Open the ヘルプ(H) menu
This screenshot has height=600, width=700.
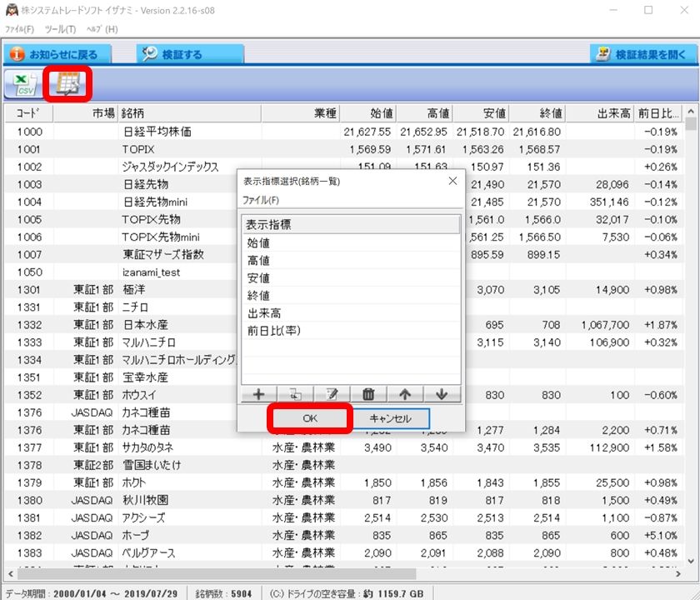coord(102,29)
